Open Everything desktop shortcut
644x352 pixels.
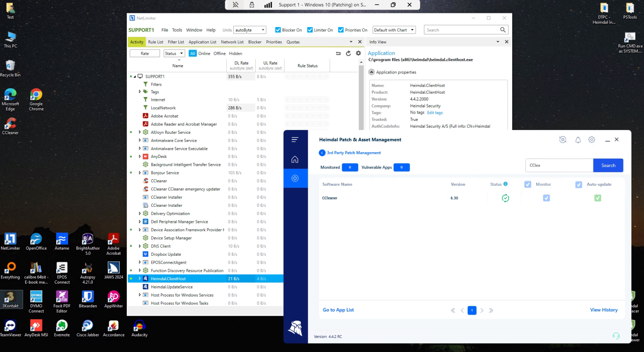click(10, 271)
